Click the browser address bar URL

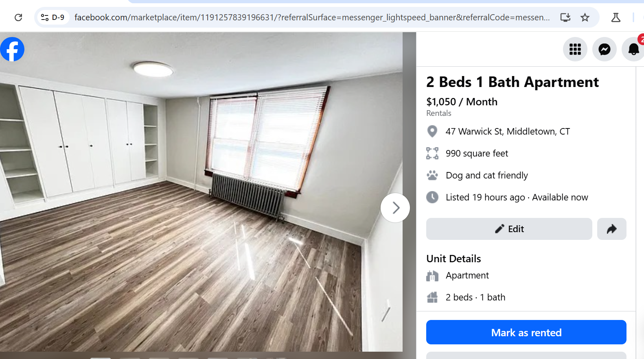[312, 17]
